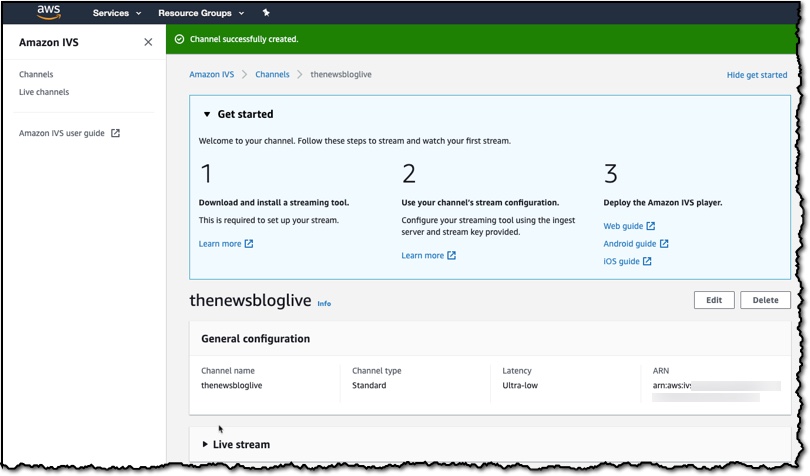Click external link icon beside IVS user guide
810x476 pixels.
[x=115, y=133]
